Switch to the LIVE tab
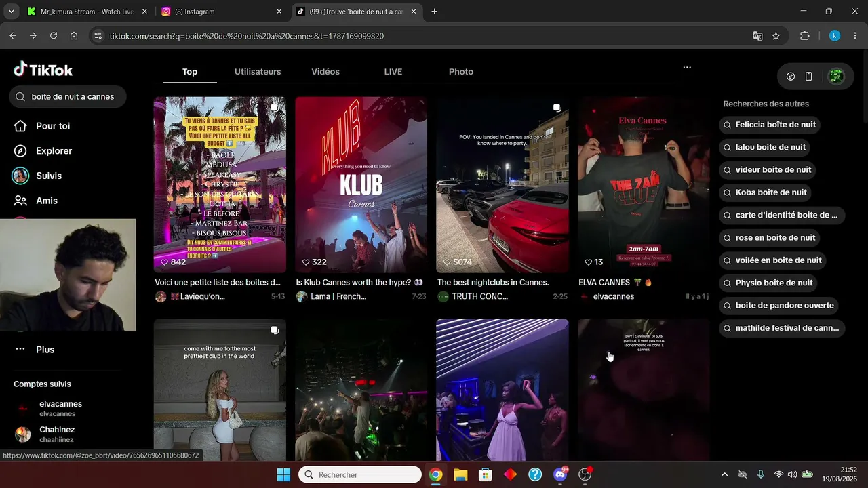The image size is (868, 488). [x=393, y=72]
